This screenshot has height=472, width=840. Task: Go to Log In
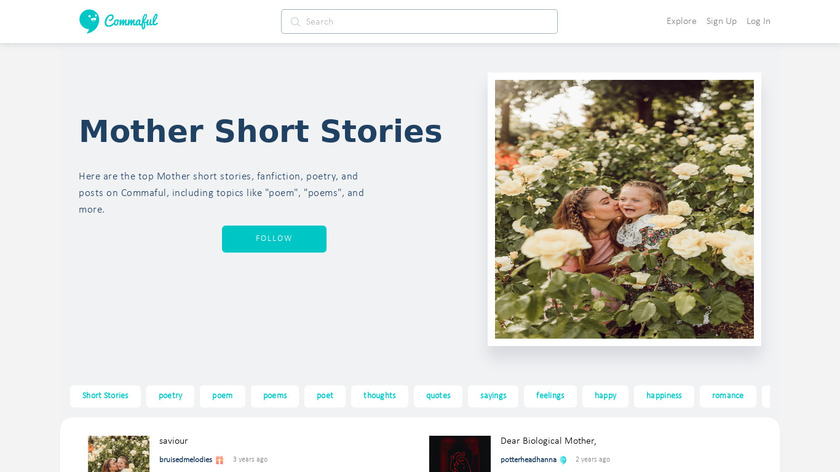pos(758,21)
